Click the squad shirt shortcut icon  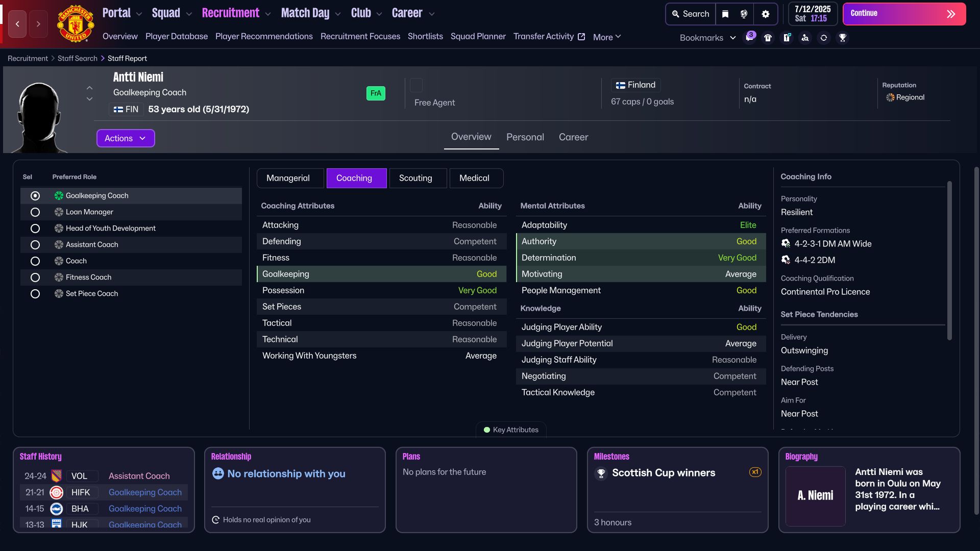click(x=768, y=38)
